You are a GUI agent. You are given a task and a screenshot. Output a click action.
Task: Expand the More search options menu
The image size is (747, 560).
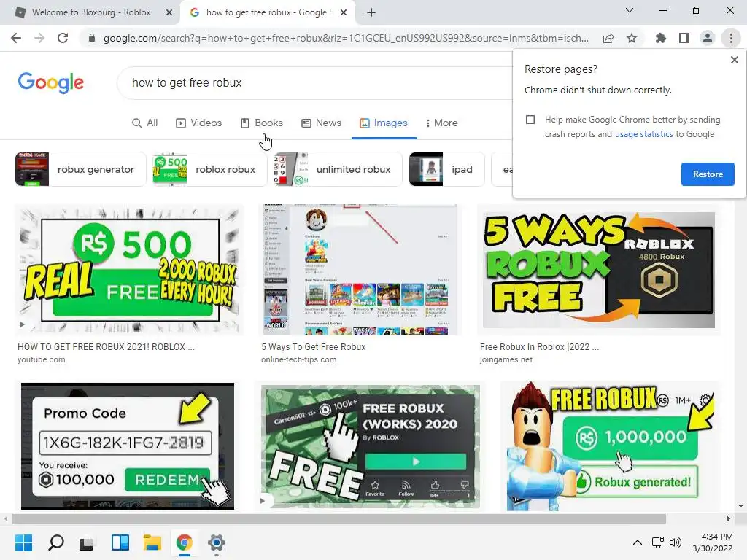pyautogui.click(x=441, y=122)
